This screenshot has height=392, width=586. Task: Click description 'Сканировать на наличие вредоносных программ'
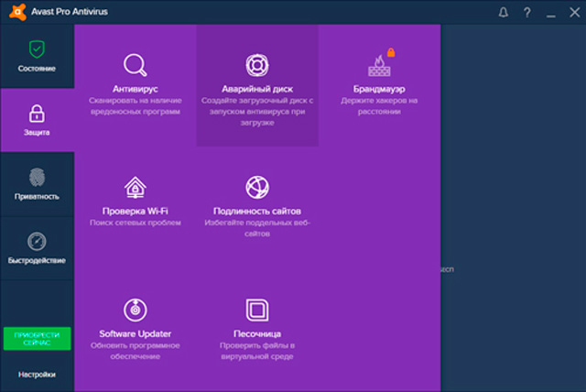tap(135, 106)
